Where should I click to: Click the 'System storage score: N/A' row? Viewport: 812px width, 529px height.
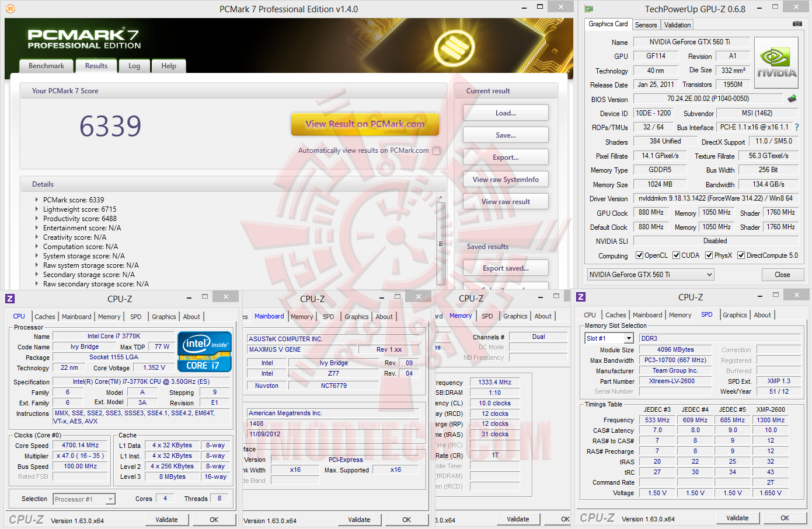tap(84, 256)
